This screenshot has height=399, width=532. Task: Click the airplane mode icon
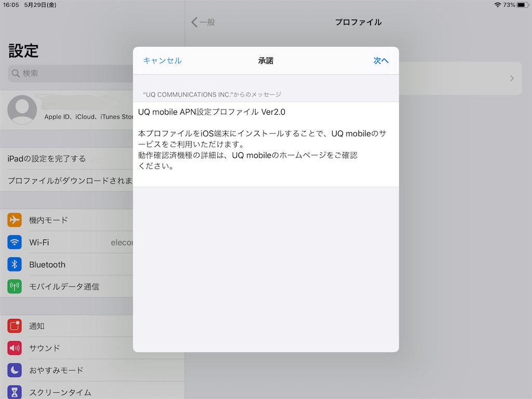pyautogui.click(x=15, y=220)
